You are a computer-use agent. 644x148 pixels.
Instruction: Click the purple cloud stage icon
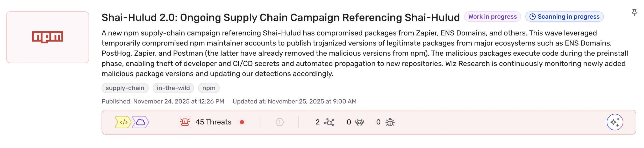click(140, 122)
